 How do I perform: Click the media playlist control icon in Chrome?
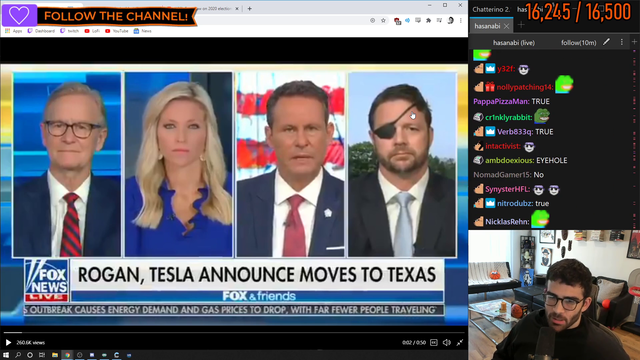click(439, 20)
